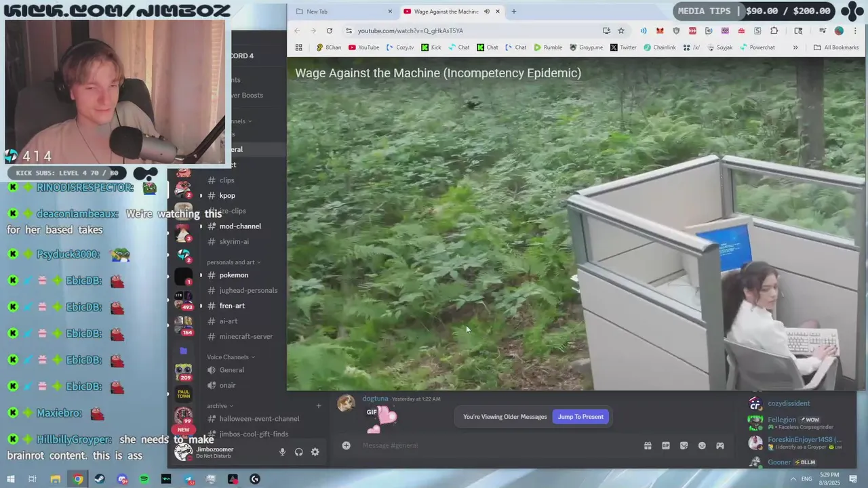Open the GIF picker in message bar
868x488 pixels.
coord(665,445)
